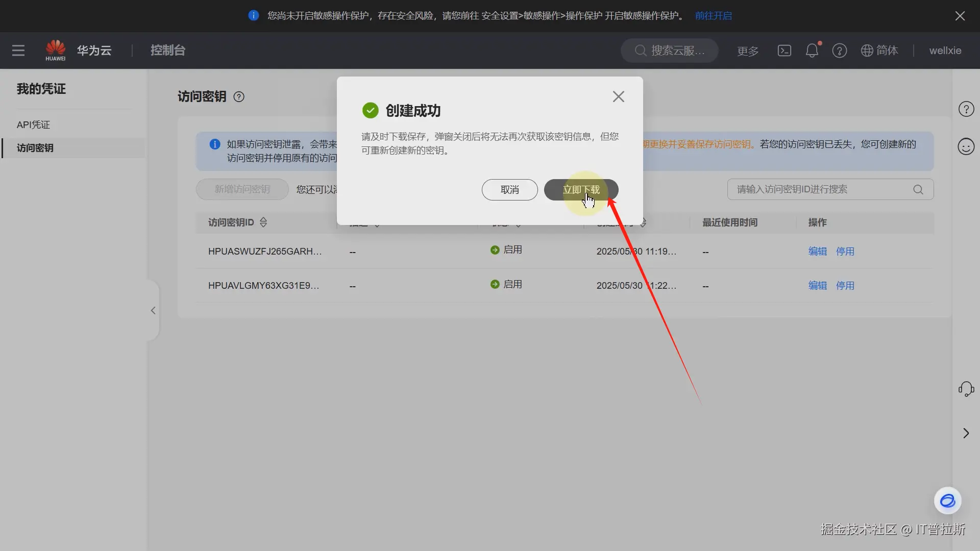
Task: Open the customer service headset icon
Action: (966, 389)
